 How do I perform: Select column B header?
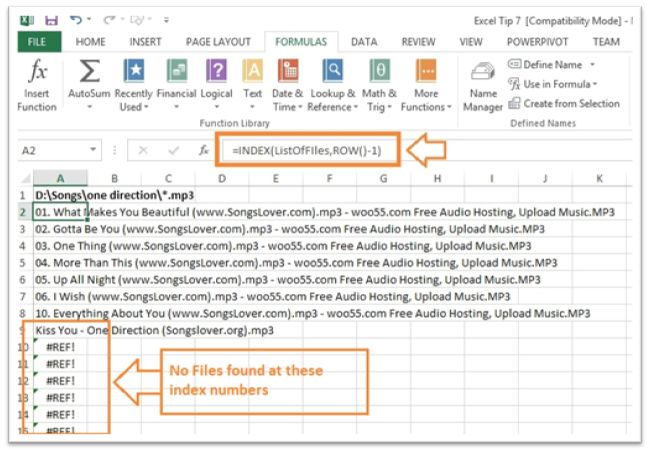pos(114,179)
